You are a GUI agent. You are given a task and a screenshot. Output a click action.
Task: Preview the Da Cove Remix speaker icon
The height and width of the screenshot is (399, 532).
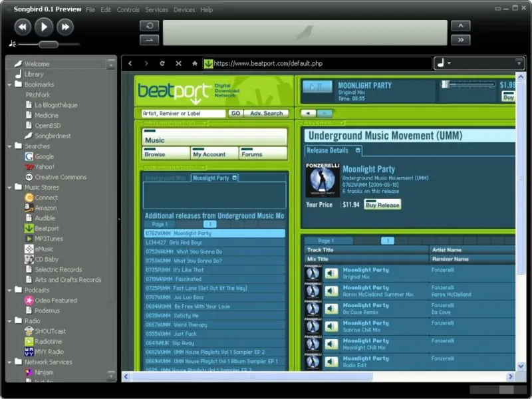(331, 309)
